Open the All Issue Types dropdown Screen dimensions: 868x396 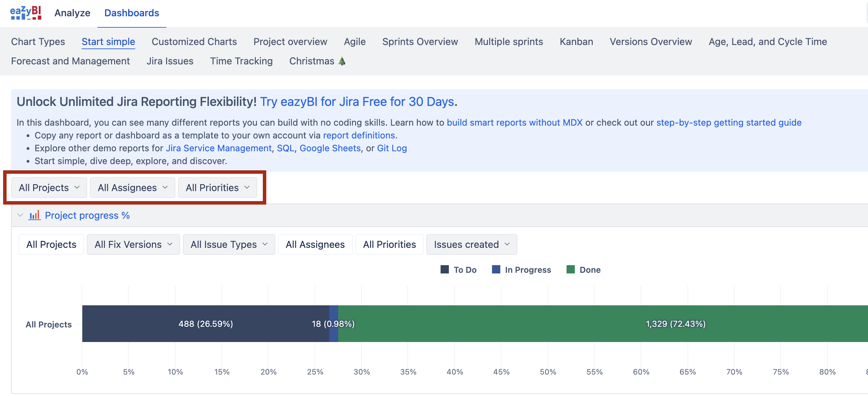pyautogui.click(x=229, y=244)
